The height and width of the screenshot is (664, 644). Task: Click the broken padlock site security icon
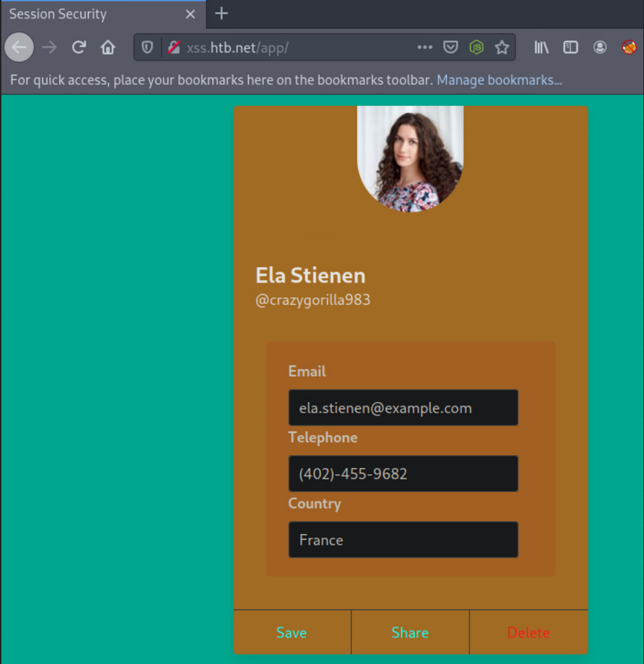(173, 47)
